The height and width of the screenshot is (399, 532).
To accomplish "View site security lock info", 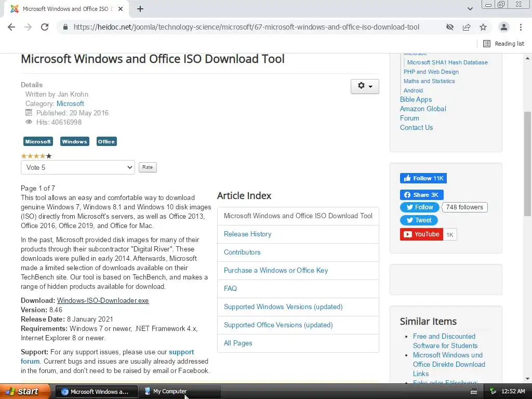I will point(65,27).
